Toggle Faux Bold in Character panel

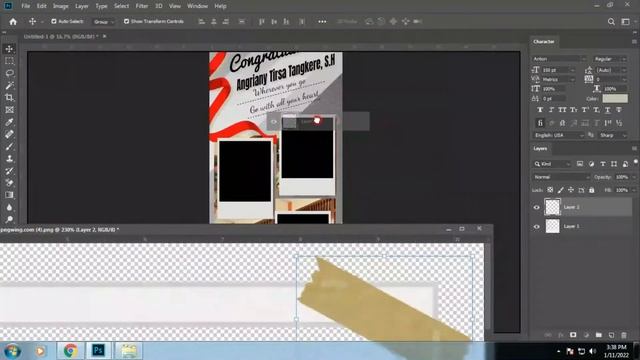[540, 110]
